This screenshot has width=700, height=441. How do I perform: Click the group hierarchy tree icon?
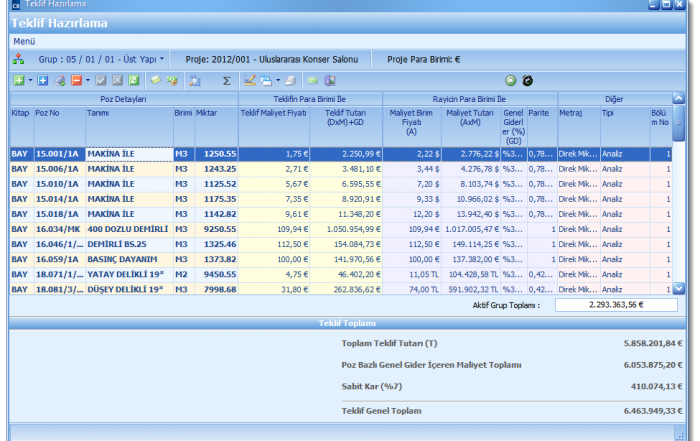(x=18, y=59)
